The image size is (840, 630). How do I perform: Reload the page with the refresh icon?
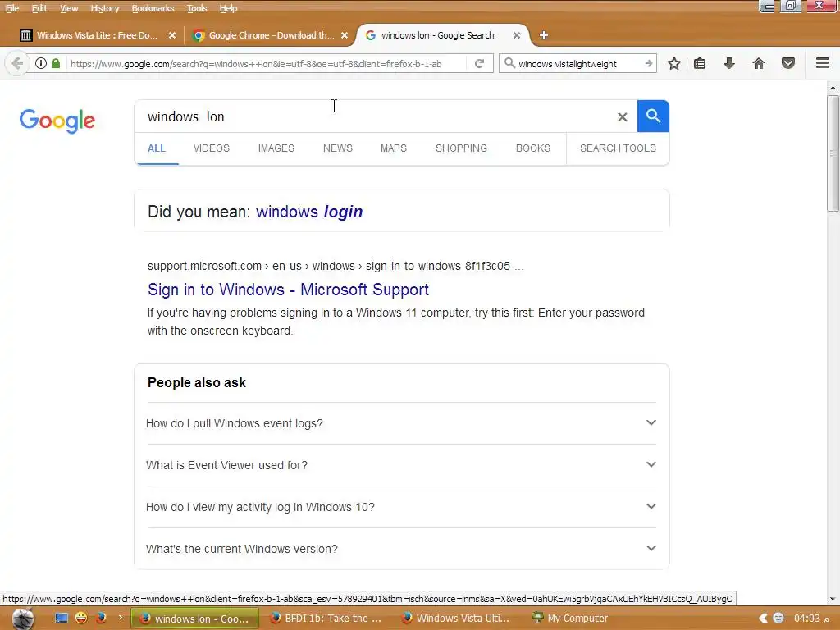[x=479, y=64]
